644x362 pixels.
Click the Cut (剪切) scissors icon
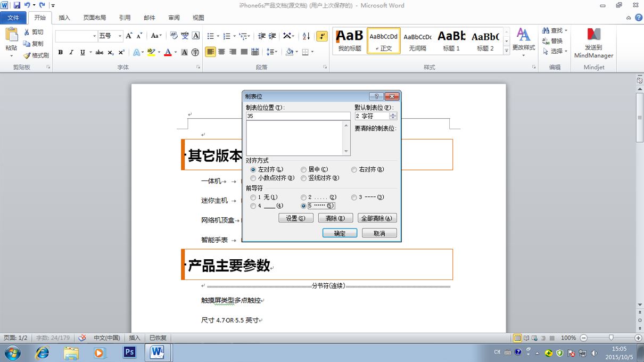point(26,32)
